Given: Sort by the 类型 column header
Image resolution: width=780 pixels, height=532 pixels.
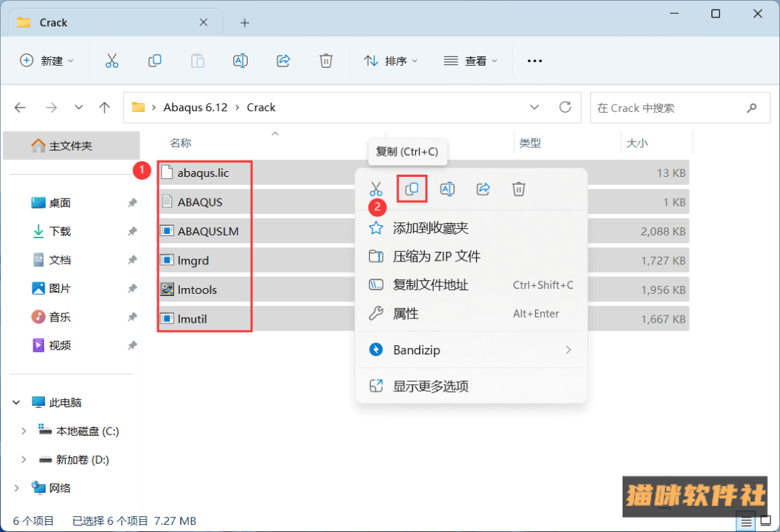Looking at the screenshot, I should tap(530, 143).
